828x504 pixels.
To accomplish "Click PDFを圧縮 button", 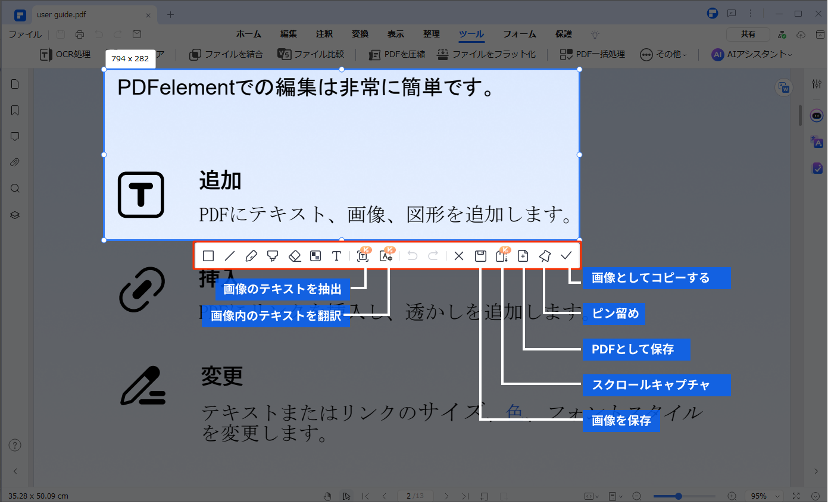I will 396,54.
